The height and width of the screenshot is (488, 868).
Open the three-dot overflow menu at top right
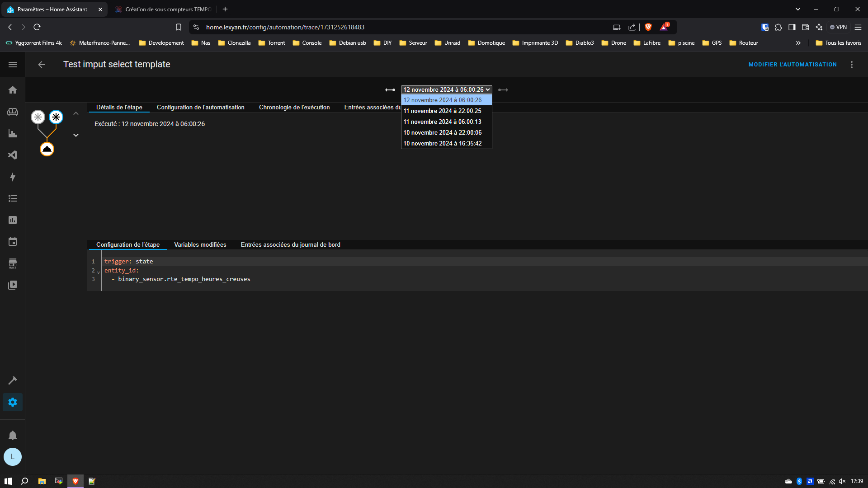pos(852,65)
